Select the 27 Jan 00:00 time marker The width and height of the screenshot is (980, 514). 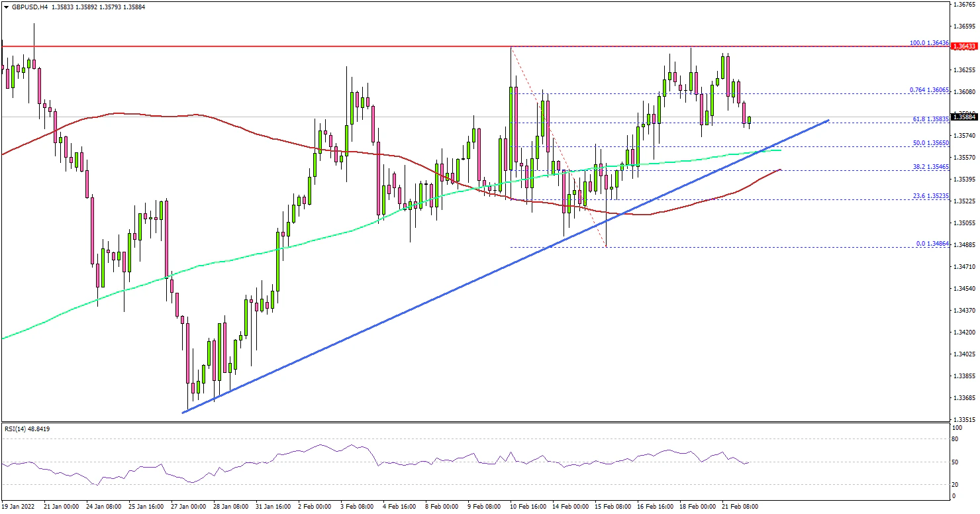187,506
